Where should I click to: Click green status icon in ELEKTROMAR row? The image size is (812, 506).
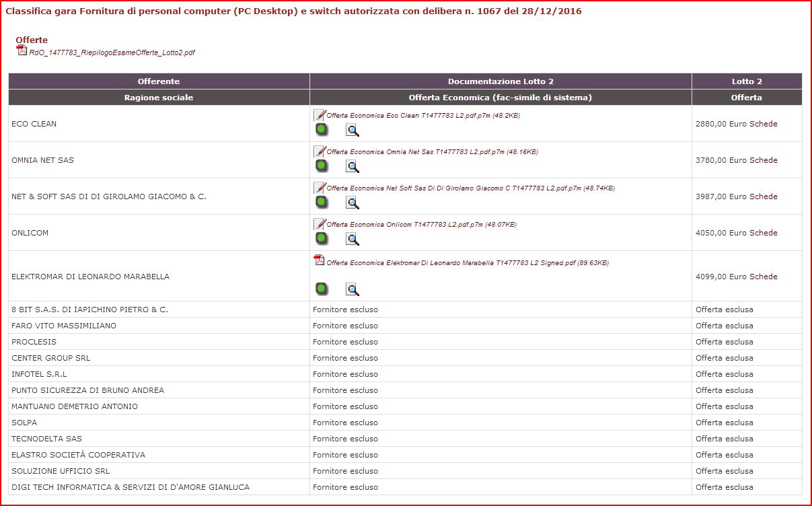point(322,289)
